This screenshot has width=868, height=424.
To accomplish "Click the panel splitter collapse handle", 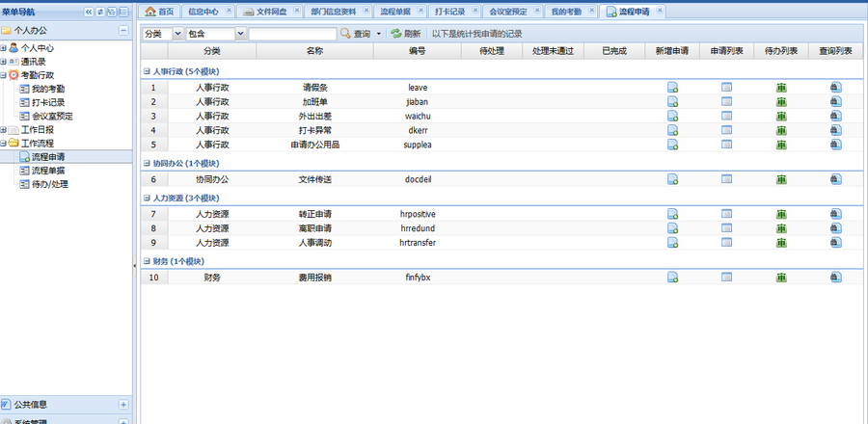I will [134, 267].
